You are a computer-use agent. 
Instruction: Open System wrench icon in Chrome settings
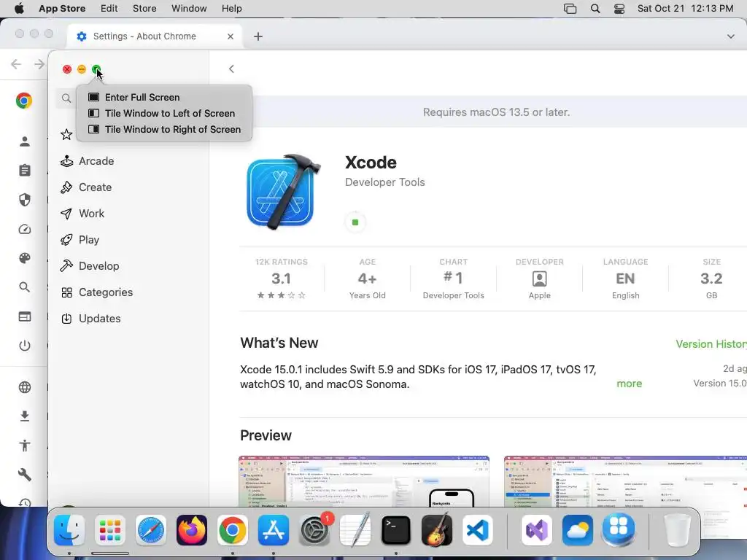coord(25,475)
